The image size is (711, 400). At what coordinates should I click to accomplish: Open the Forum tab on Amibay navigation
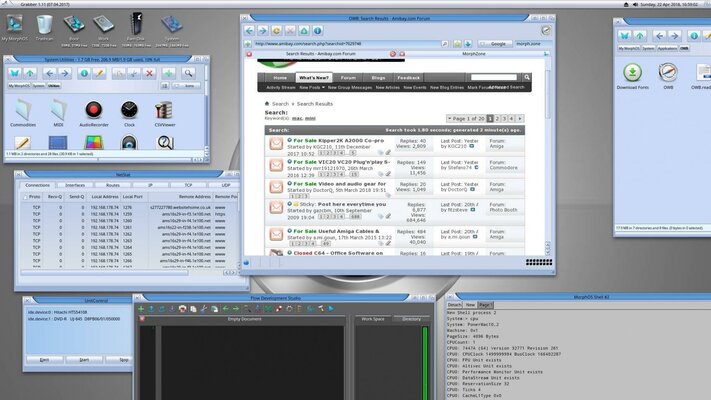[348, 78]
